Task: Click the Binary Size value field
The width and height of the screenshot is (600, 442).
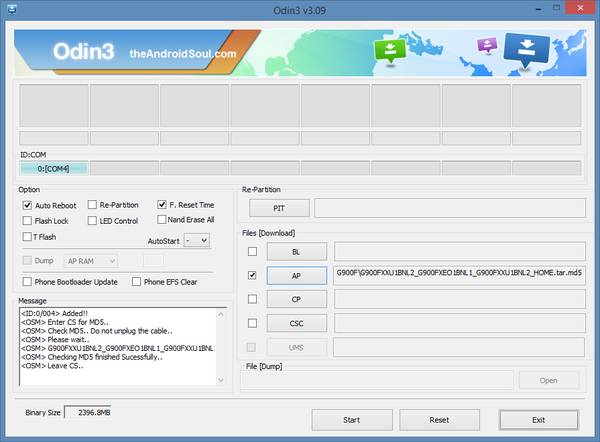Action: coord(88,413)
